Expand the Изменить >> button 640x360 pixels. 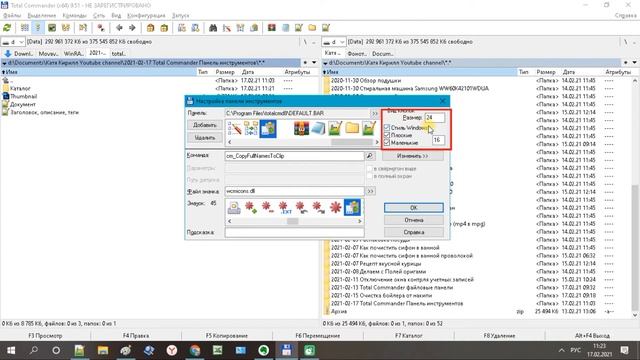[x=413, y=156]
